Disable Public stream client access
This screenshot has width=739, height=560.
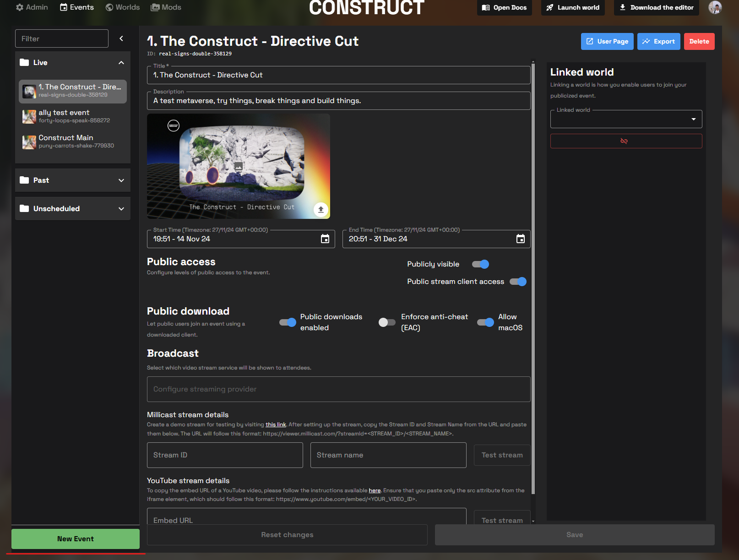tap(518, 282)
